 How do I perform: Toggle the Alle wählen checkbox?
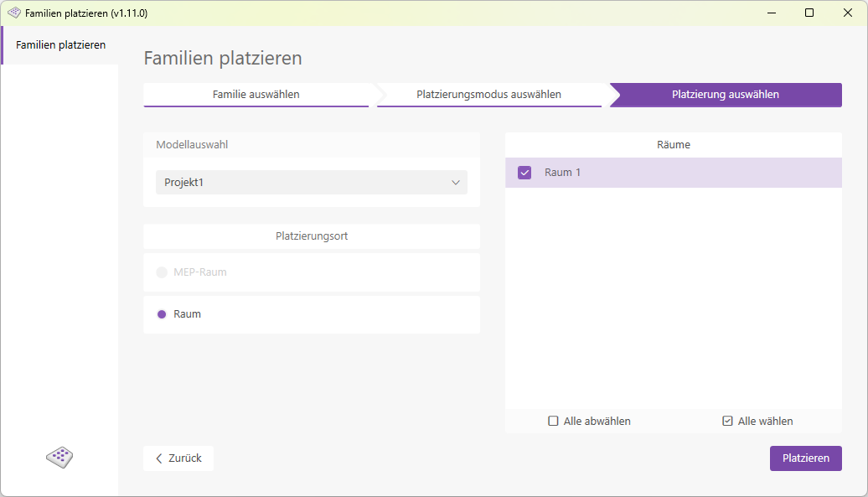[x=727, y=421]
